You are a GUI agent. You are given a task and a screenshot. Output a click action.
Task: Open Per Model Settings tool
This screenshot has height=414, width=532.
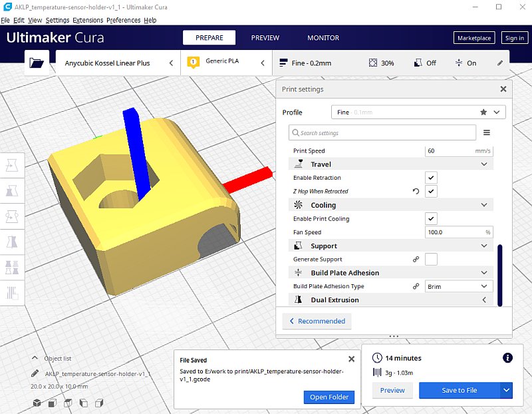(12, 268)
